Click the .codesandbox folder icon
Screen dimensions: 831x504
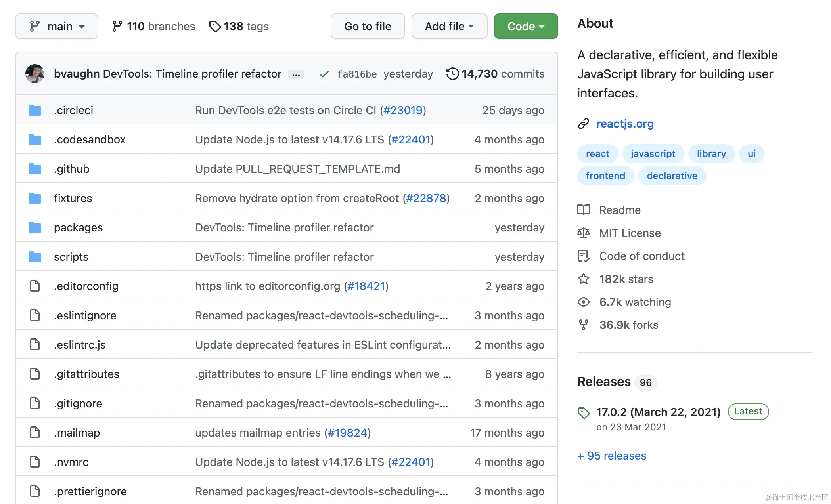[x=35, y=139]
